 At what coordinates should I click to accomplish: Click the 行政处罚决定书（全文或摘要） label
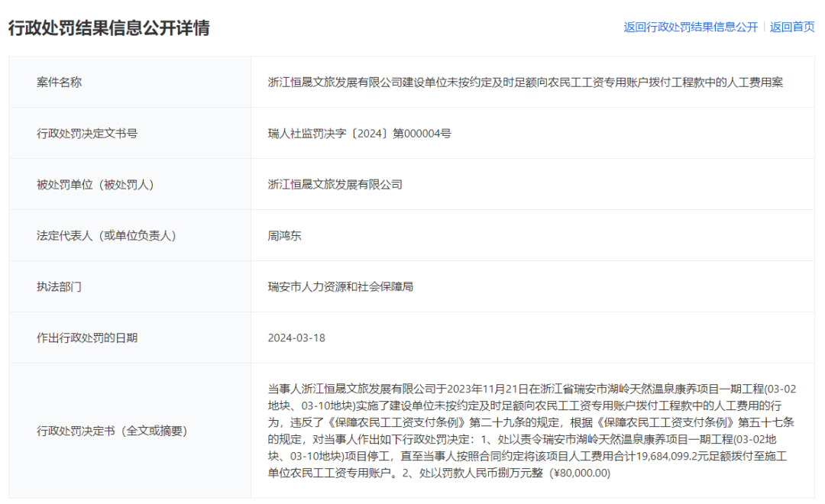coord(112,431)
